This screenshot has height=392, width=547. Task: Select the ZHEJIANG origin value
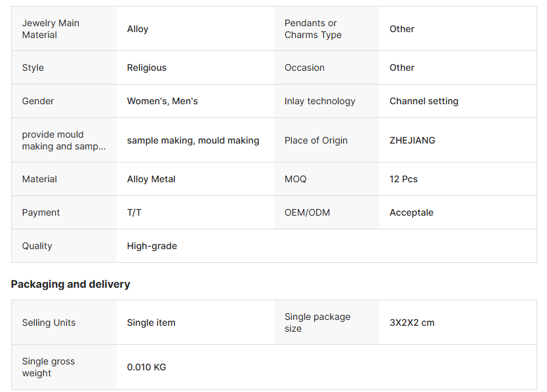point(413,140)
